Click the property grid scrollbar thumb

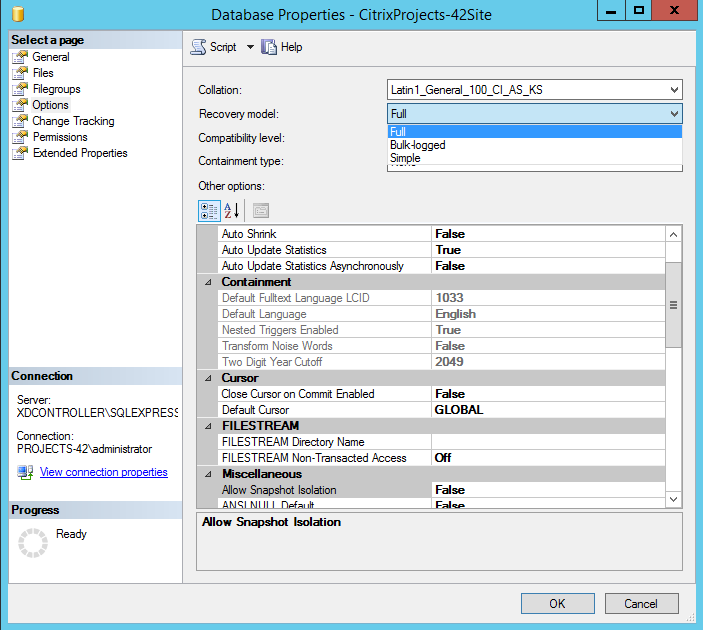673,305
